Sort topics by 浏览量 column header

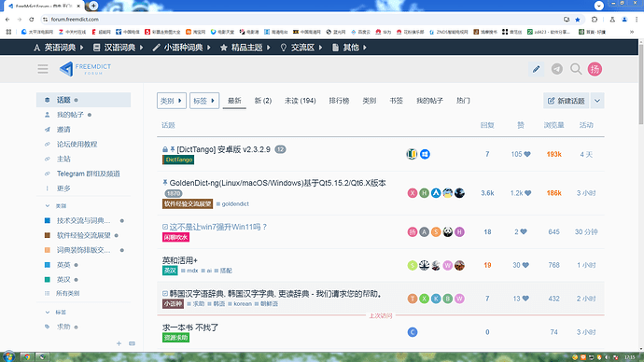553,125
